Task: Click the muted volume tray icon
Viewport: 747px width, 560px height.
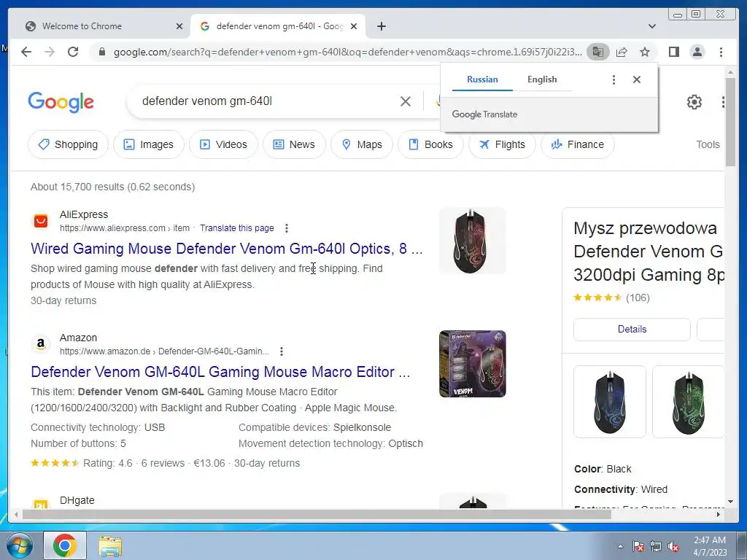Action: click(x=673, y=546)
